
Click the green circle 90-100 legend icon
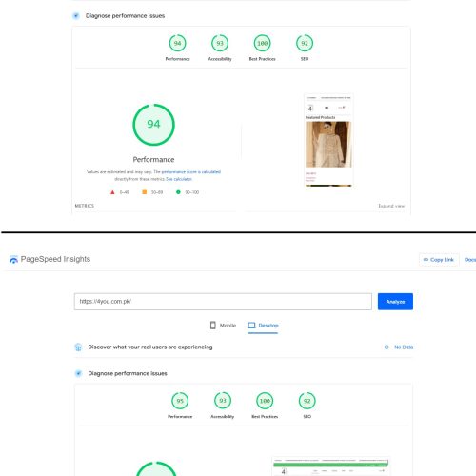178,192
